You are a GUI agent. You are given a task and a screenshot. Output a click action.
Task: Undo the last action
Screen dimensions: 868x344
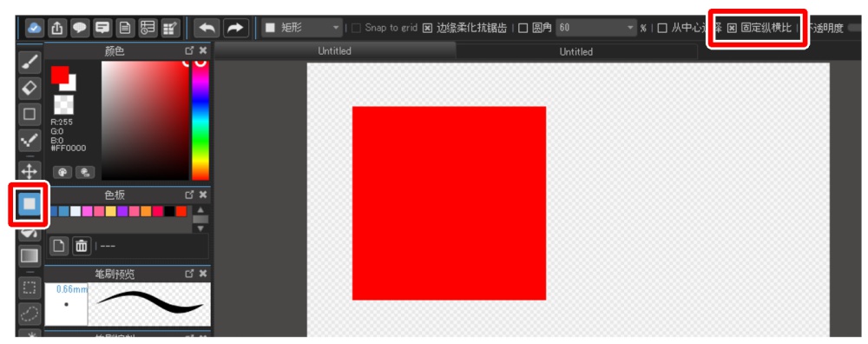pos(207,28)
